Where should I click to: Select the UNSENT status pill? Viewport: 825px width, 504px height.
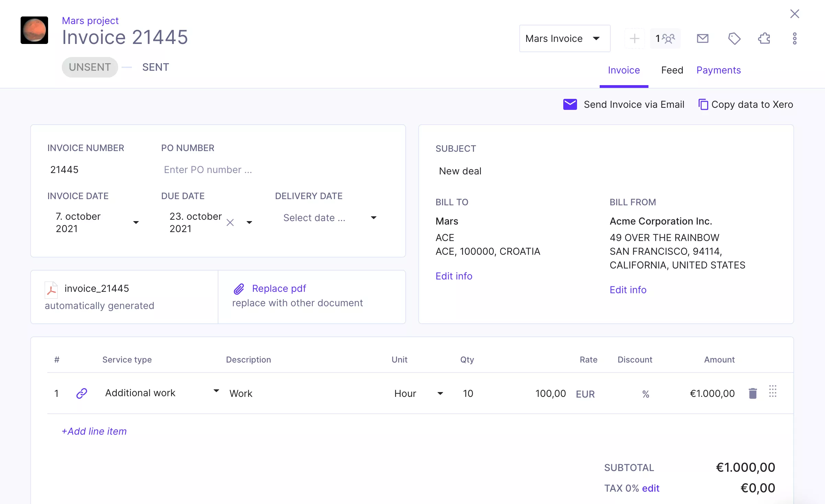90,67
